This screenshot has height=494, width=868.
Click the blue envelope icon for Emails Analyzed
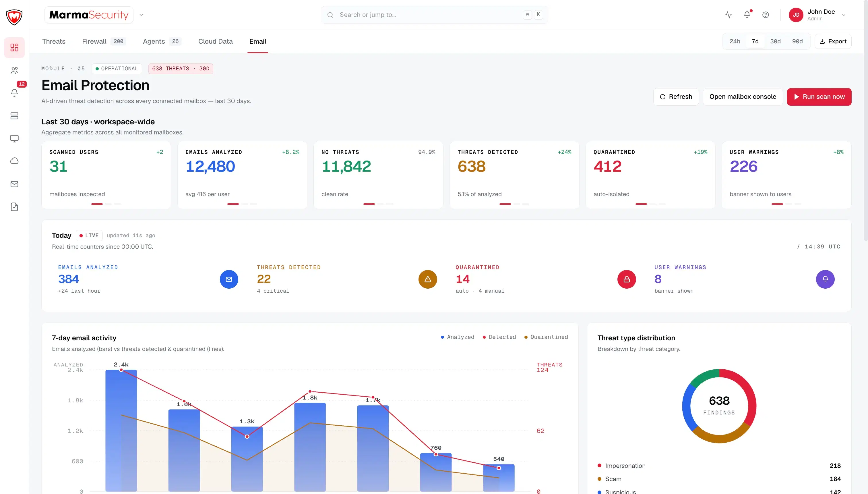229,279
